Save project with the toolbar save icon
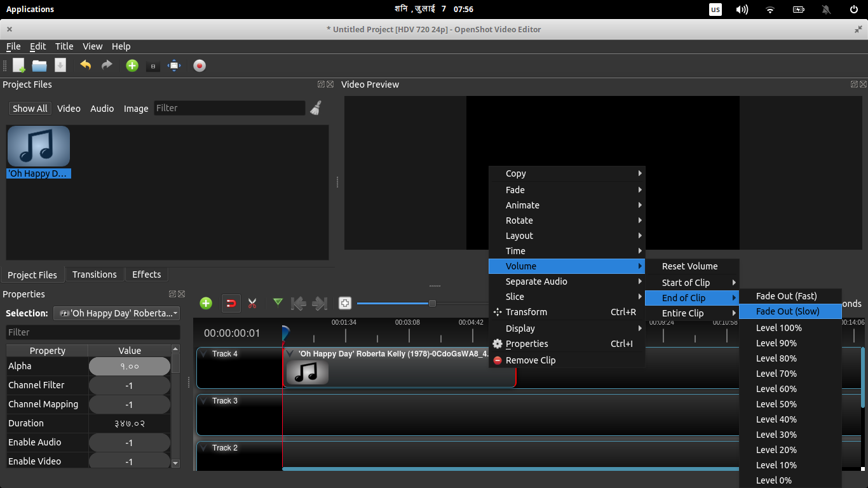Screen dimensions: 868x488 (x=60, y=65)
